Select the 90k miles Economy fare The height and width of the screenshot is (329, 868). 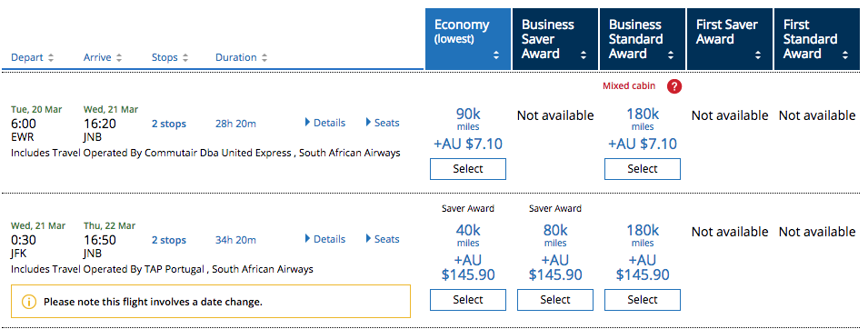(468, 169)
